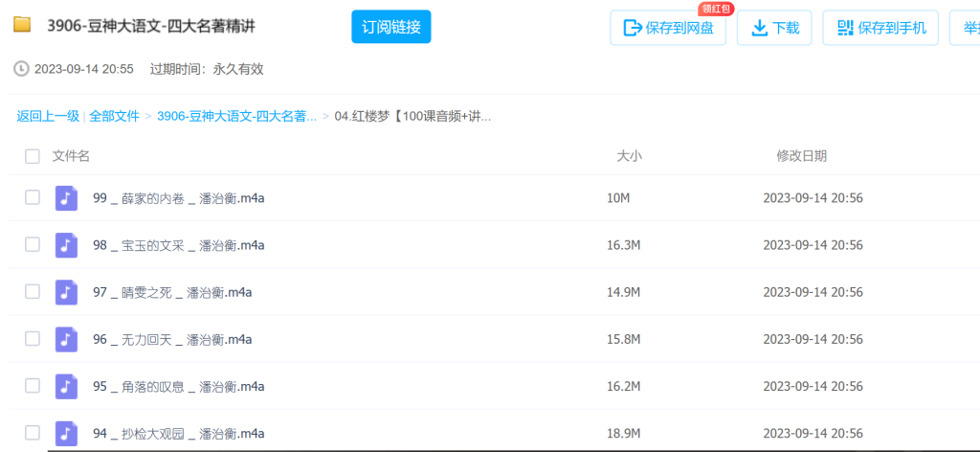Open 3906-豆神大语文-四大名著 breadcrumb link
980x452 pixels.
pyautogui.click(x=237, y=116)
